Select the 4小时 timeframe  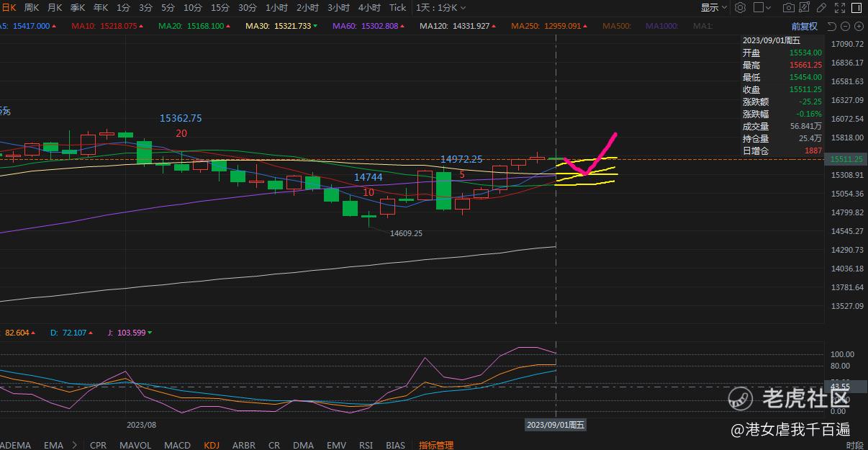coord(369,7)
